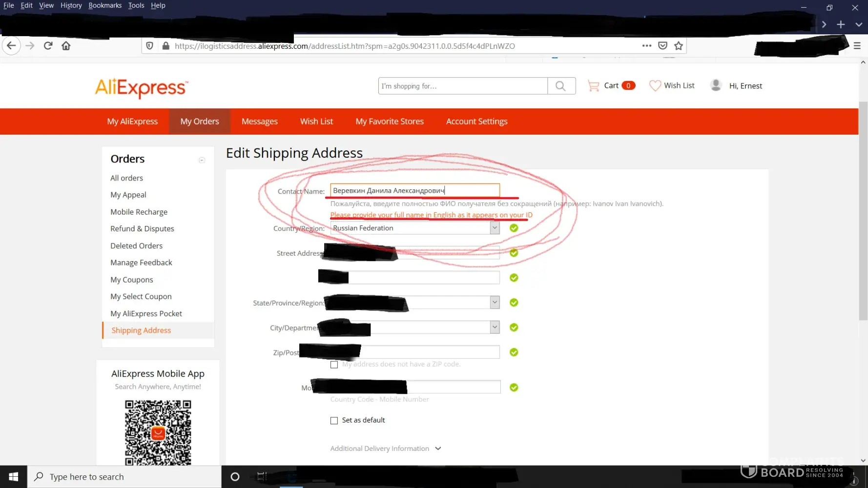Save page to Pocket

[x=662, y=45]
